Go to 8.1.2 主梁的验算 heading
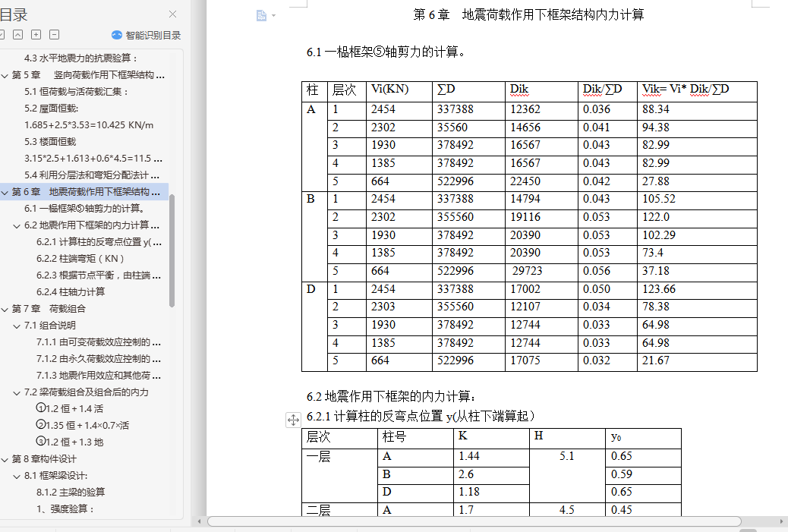 click(71, 492)
